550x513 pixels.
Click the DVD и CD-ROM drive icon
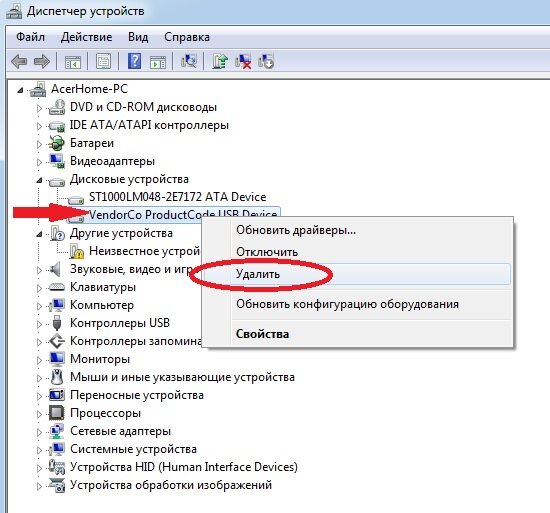[x=57, y=107]
